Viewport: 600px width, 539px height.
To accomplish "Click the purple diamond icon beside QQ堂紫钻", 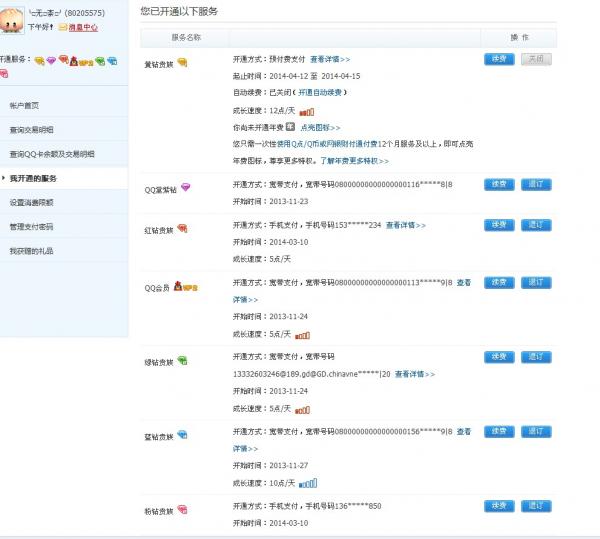I will tap(186, 187).
